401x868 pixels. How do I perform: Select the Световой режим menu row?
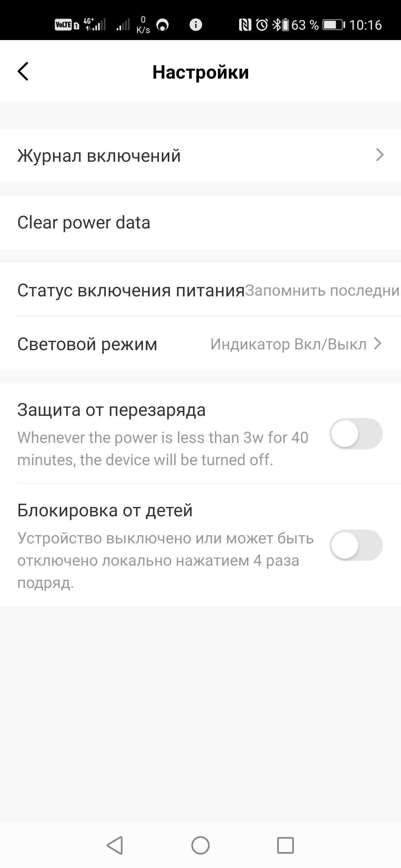pos(87,344)
